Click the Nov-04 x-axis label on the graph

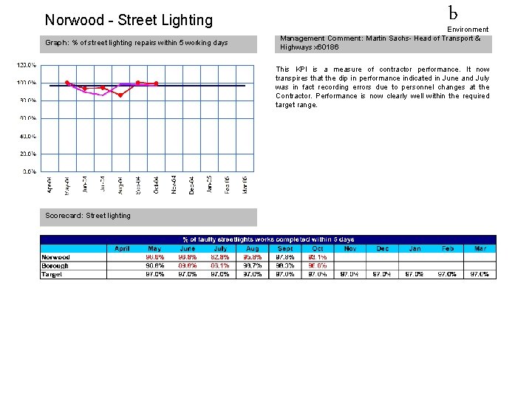coord(174,185)
